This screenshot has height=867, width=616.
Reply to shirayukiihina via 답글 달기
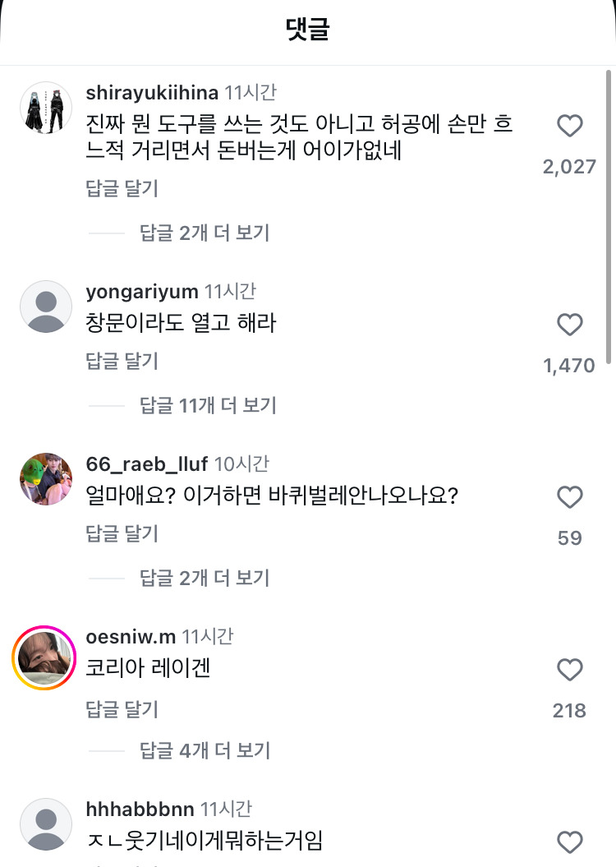[x=122, y=188]
